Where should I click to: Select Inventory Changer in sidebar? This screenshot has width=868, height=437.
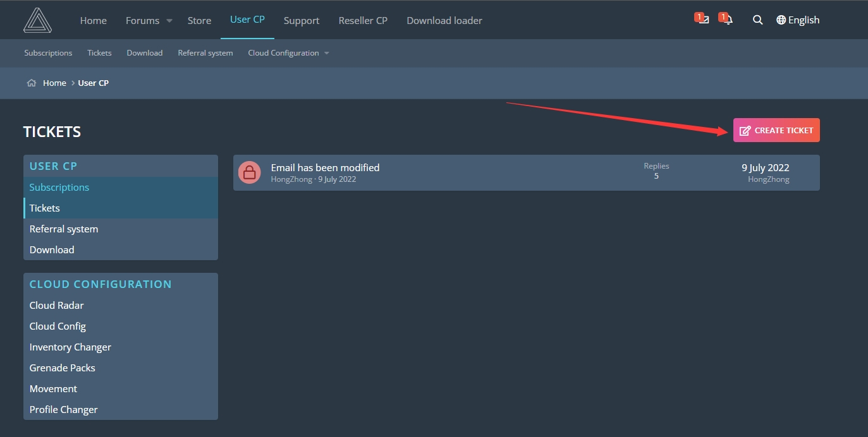70,347
